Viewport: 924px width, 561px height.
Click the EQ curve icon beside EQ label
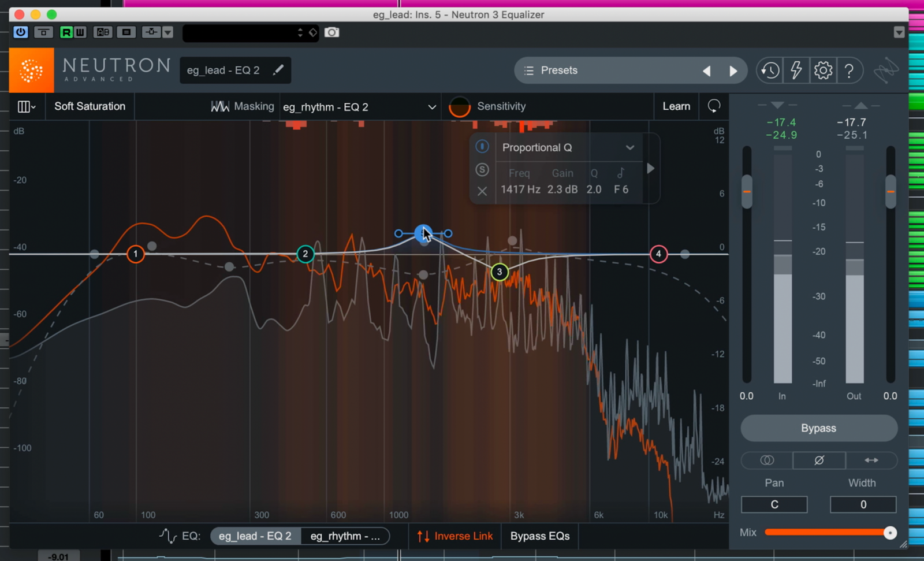[x=167, y=536]
